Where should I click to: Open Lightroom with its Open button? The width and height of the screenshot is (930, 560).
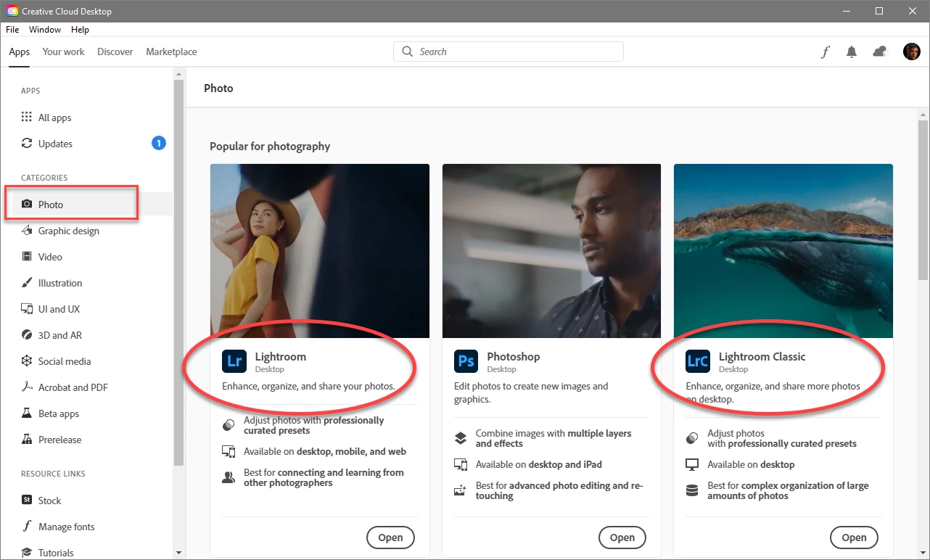tap(390, 538)
